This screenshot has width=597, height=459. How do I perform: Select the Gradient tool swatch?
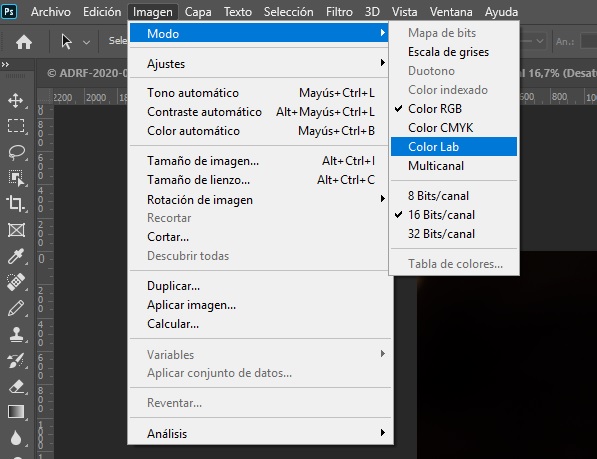(x=16, y=411)
